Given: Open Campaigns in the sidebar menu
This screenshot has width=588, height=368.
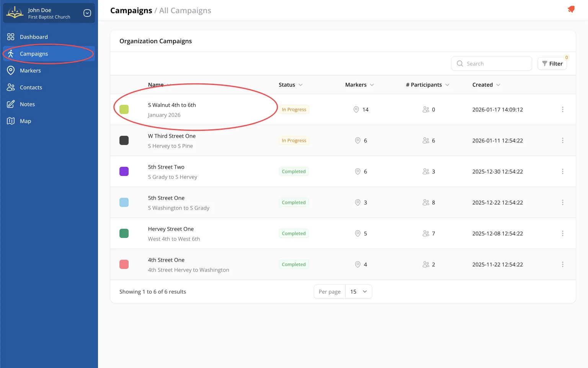Looking at the screenshot, I should point(34,54).
